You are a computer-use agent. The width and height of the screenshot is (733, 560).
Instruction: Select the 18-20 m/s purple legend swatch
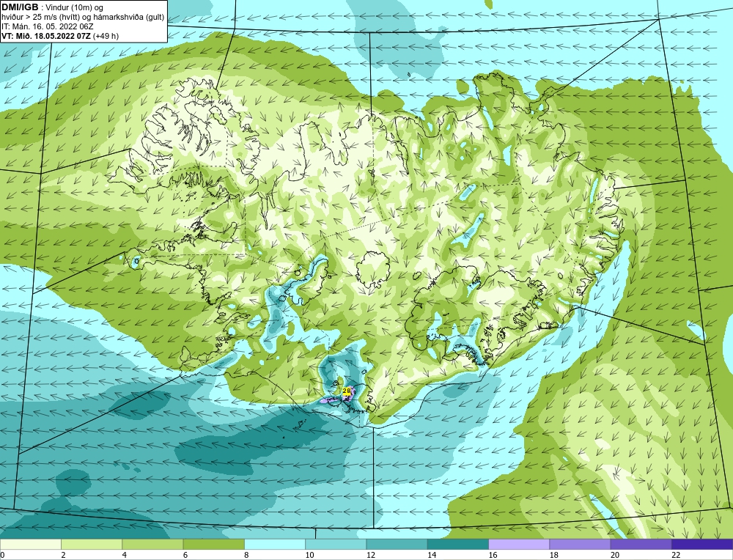[x=580, y=544]
